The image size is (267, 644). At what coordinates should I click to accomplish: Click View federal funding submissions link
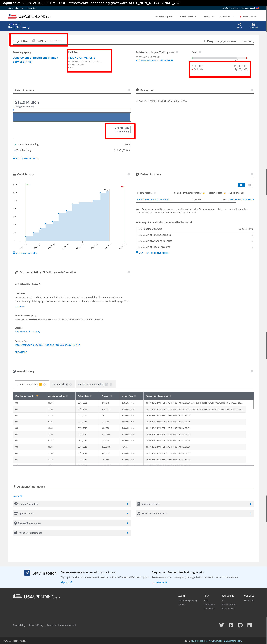click(x=152, y=253)
